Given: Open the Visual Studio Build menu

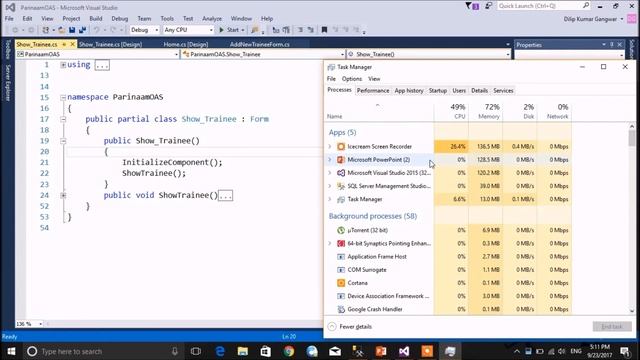Looking at the screenshot, I should point(96,19).
